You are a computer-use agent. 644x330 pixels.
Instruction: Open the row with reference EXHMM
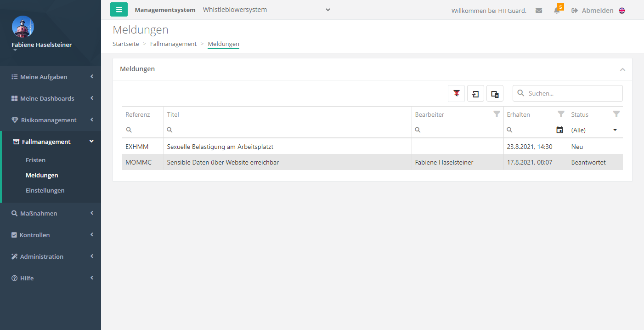coord(134,147)
